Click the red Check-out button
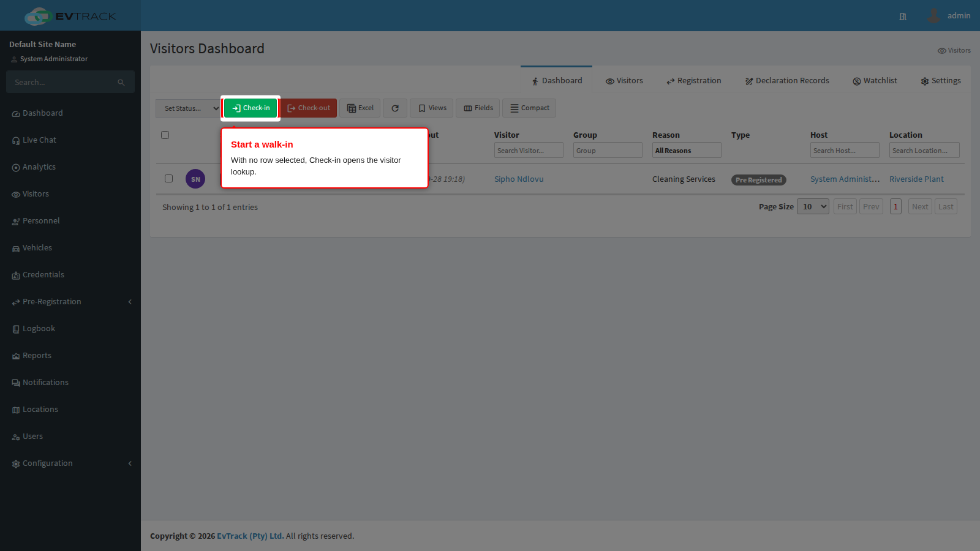The width and height of the screenshot is (980, 551). point(309,108)
